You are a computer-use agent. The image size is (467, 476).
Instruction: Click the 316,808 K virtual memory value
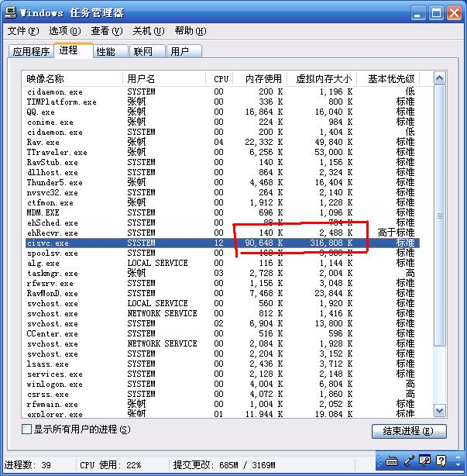[331, 243]
